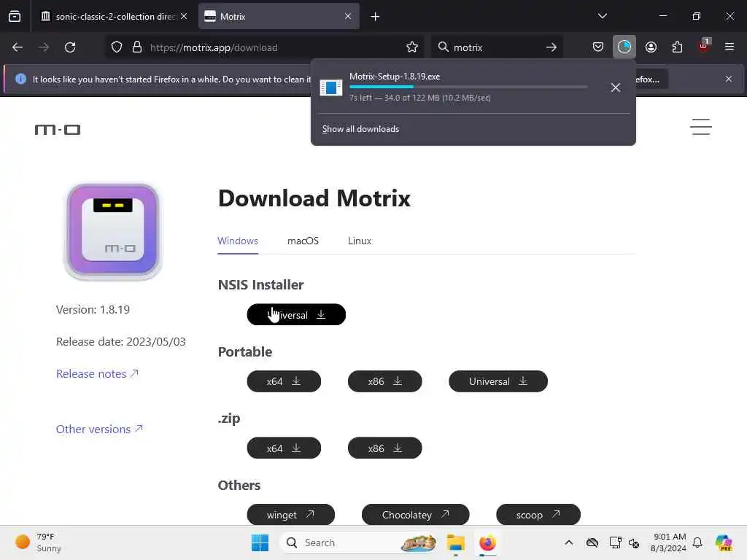Click forward navigation arrow
The height and width of the screenshot is (560, 747).
[43, 47]
